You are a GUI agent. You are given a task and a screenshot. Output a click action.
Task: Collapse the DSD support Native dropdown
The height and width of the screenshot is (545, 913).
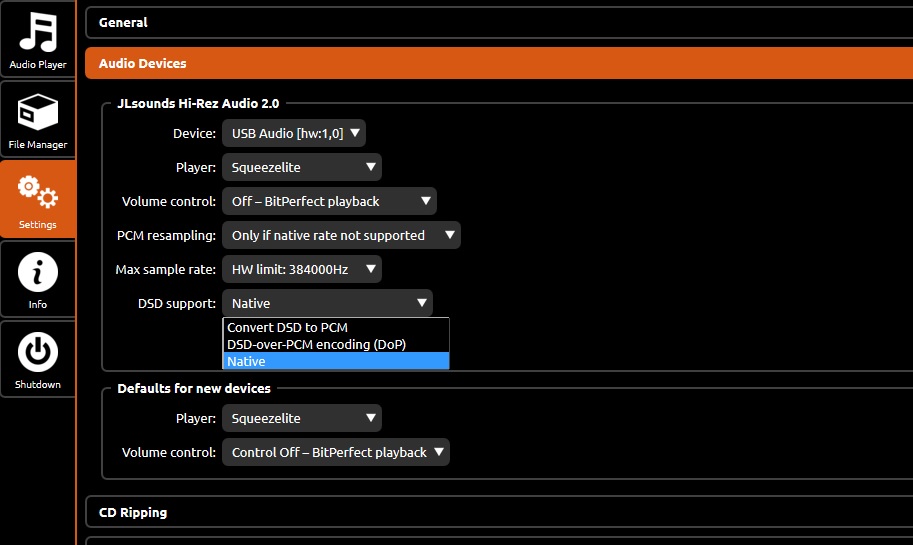click(x=327, y=303)
